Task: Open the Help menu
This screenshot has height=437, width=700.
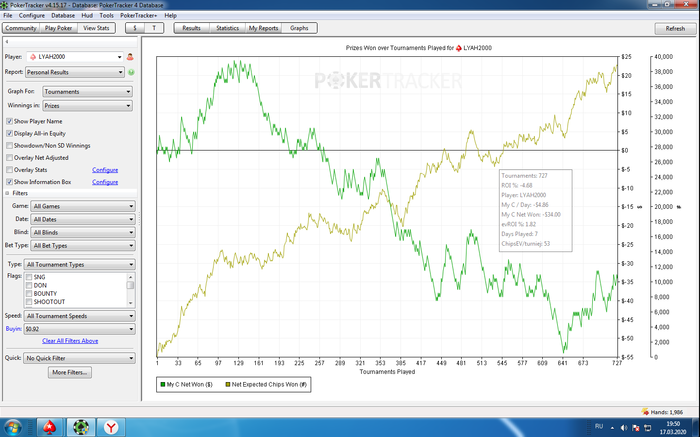Action: [x=171, y=15]
